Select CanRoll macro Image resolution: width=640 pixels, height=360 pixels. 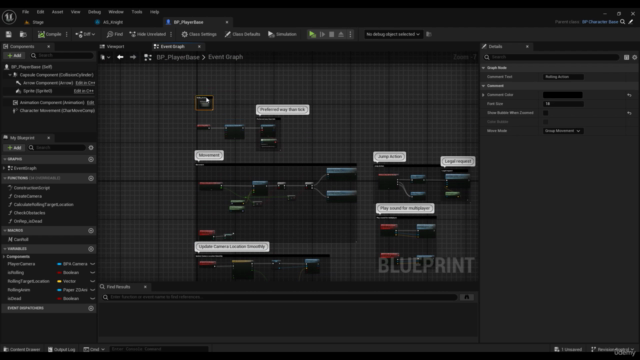pos(21,240)
